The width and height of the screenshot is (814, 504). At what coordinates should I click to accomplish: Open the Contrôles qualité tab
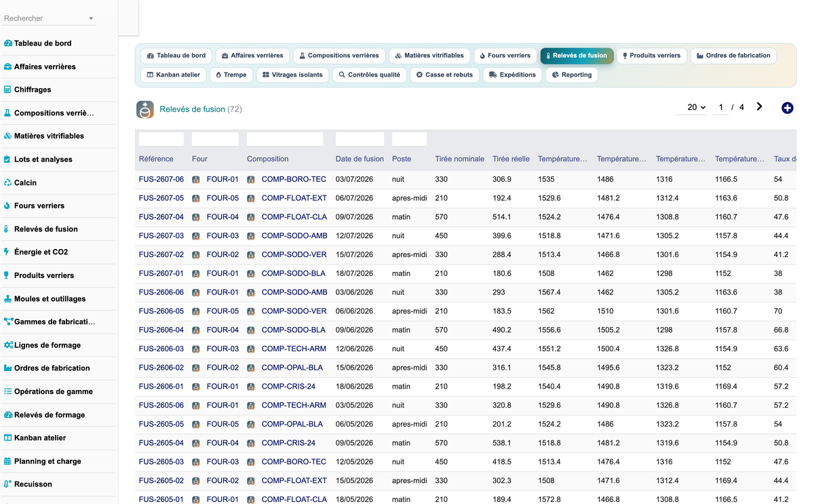(370, 75)
